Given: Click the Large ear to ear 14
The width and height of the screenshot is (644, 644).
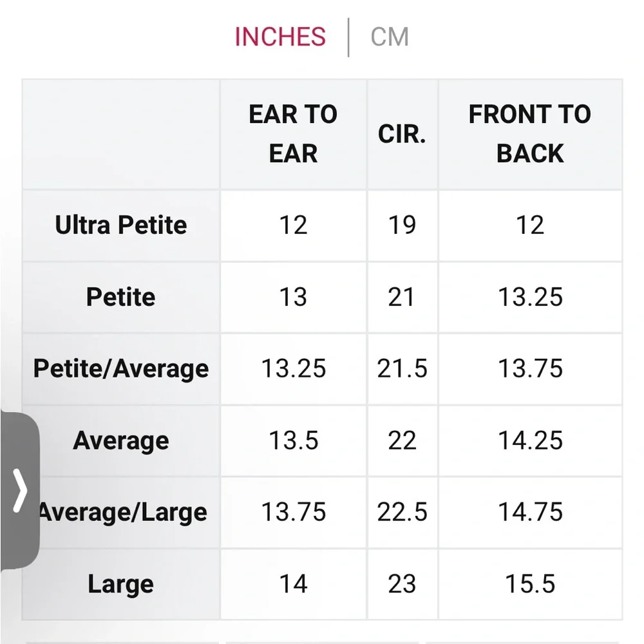Looking at the screenshot, I should 293,584.
